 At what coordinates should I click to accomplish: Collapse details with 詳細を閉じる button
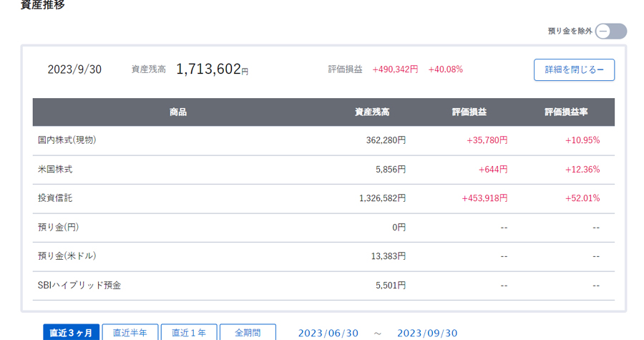pos(574,70)
